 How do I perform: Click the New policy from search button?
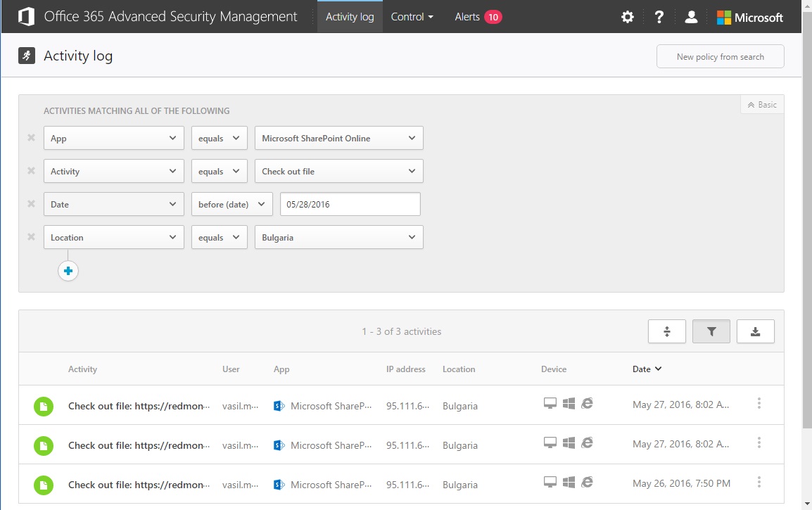point(720,57)
